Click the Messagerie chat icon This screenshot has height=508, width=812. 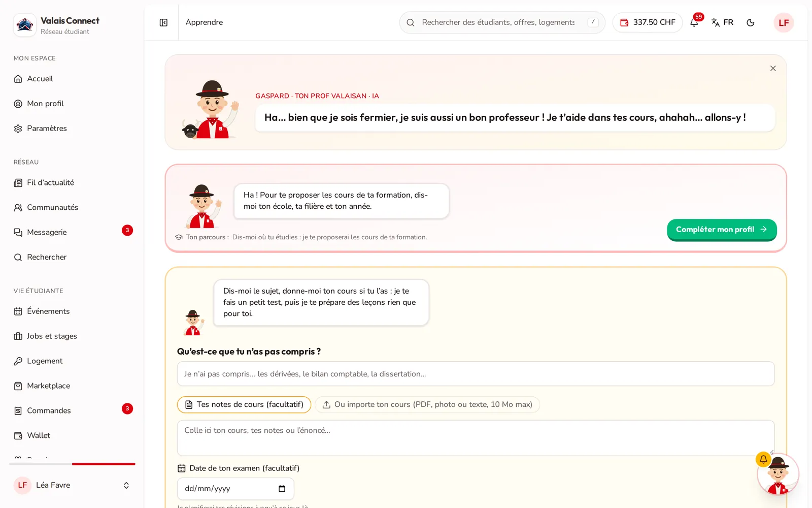[18, 232]
